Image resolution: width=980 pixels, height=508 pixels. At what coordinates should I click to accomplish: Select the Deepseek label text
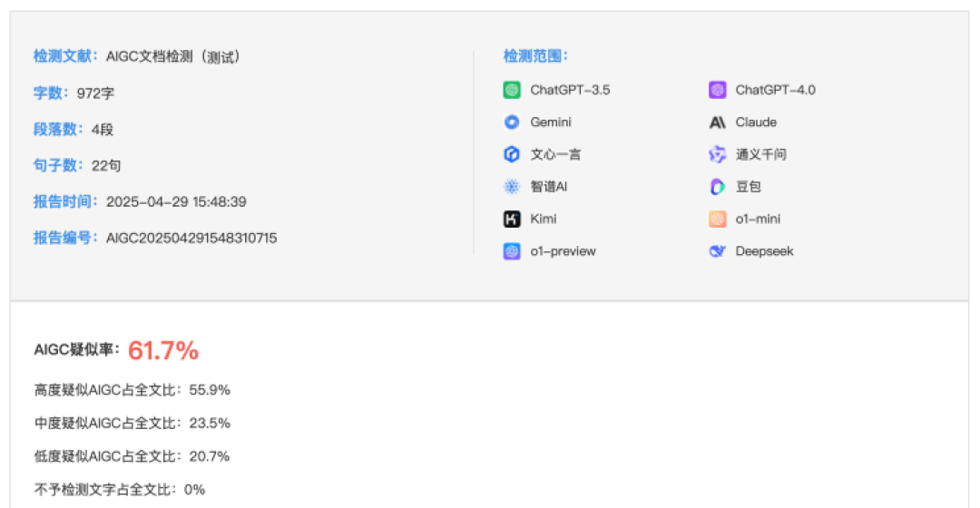(x=764, y=251)
